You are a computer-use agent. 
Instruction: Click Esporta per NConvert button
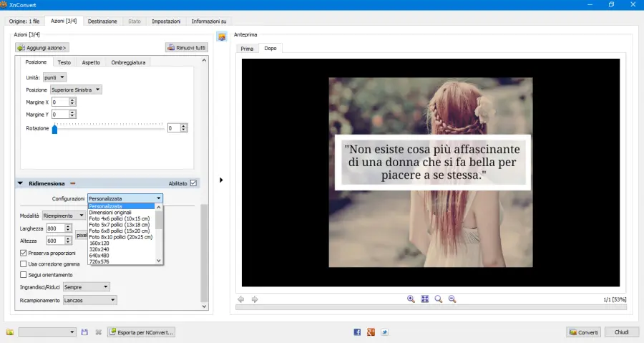click(x=141, y=332)
